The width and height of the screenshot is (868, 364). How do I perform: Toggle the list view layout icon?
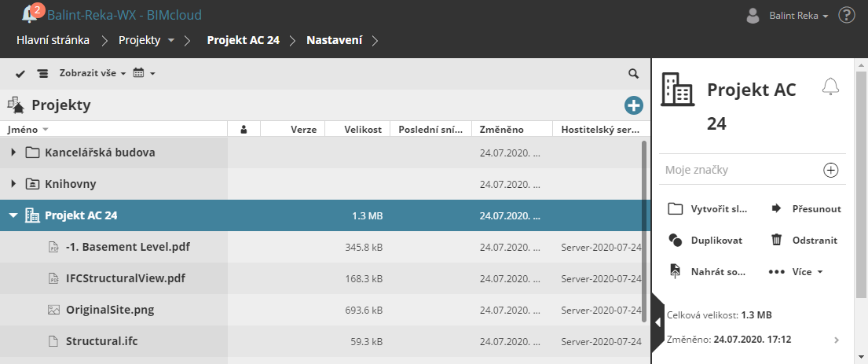coord(42,73)
